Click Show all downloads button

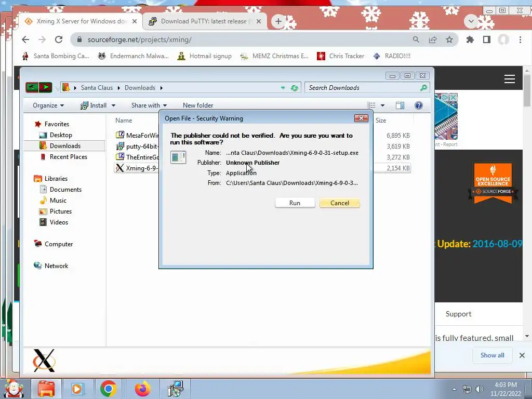pyautogui.click(x=492, y=355)
